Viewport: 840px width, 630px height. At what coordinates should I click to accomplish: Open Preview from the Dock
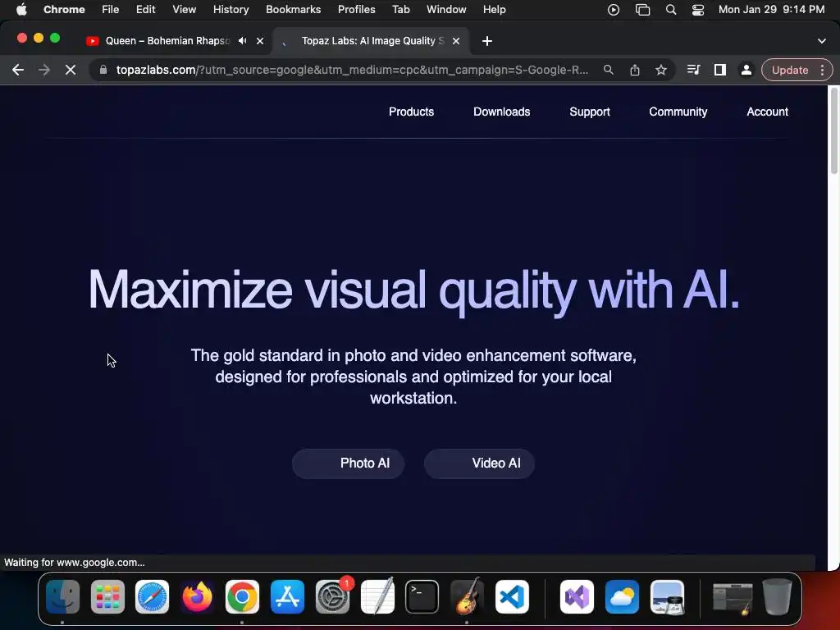tap(667, 597)
